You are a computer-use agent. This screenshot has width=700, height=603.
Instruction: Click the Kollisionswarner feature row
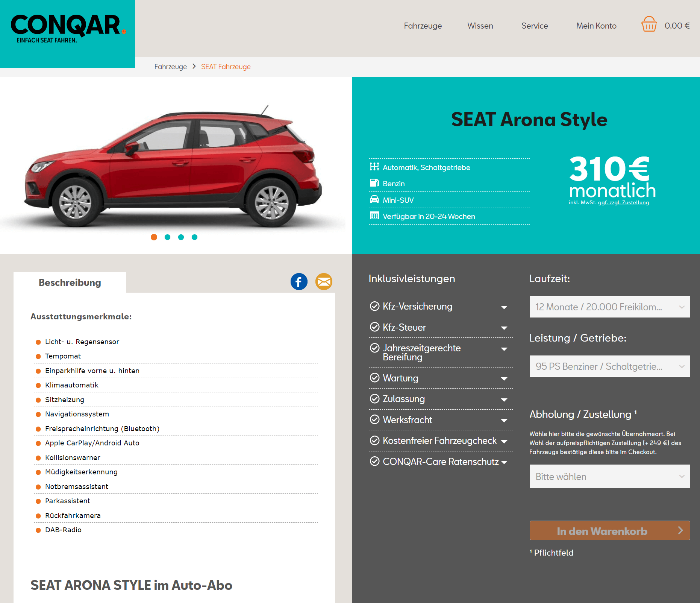click(x=176, y=457)
